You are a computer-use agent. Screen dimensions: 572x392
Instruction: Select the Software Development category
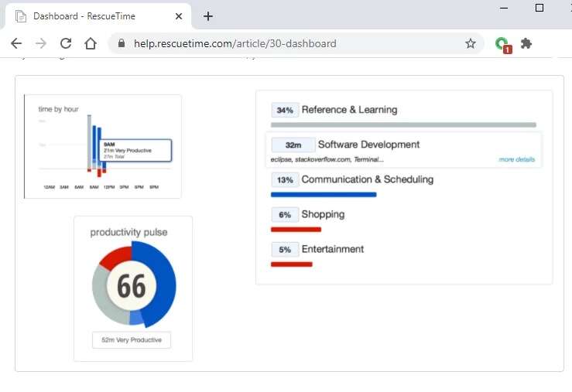[368, 145]
